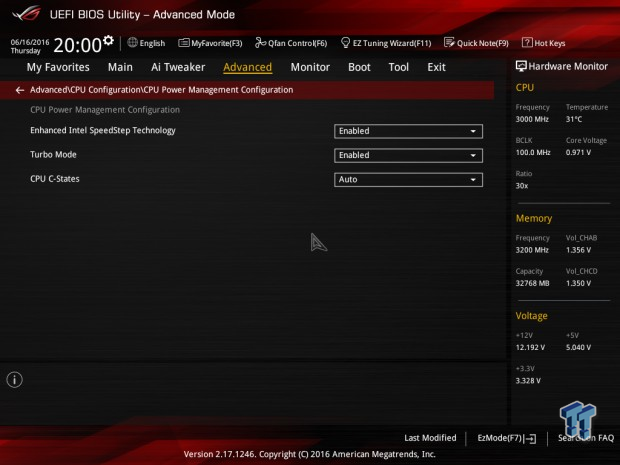Click the Hot Keys question mark icon
The width and height of the screenshot is (620, 465).
click(x=527, y=42)
